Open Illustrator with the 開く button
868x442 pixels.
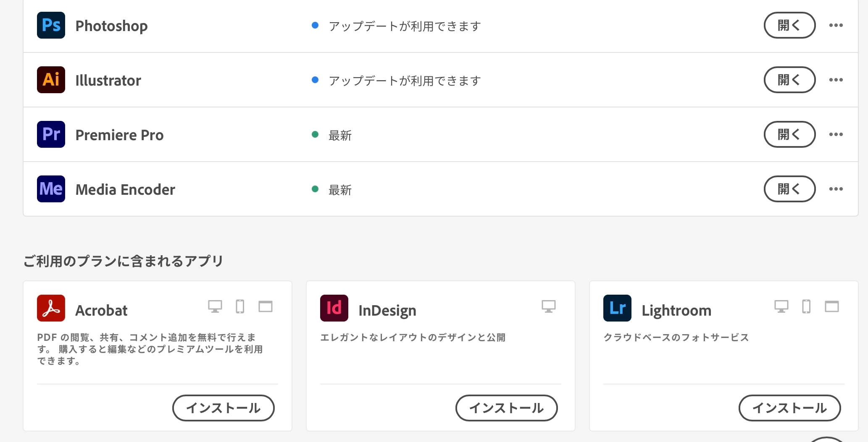click(x=789, y=80)
